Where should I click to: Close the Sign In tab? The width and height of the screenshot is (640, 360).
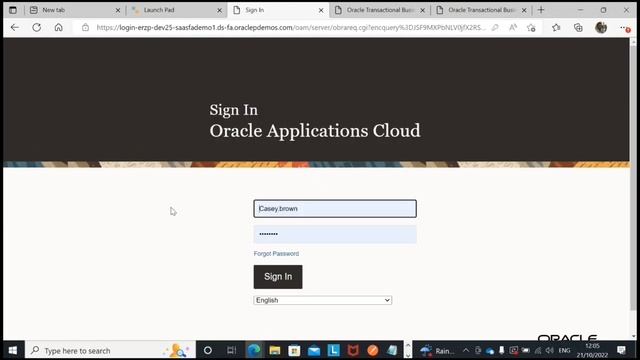321,10
